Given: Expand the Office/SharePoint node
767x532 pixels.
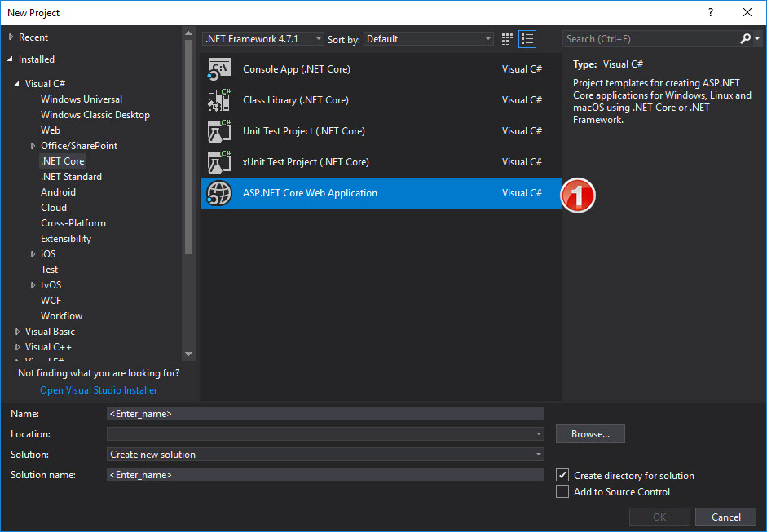Looking at the screenshot, I should (33, 146).
